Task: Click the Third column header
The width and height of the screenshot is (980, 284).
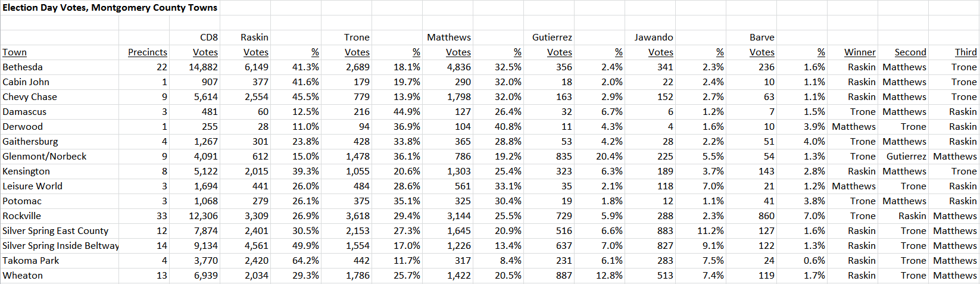Action: coord(954,52)
